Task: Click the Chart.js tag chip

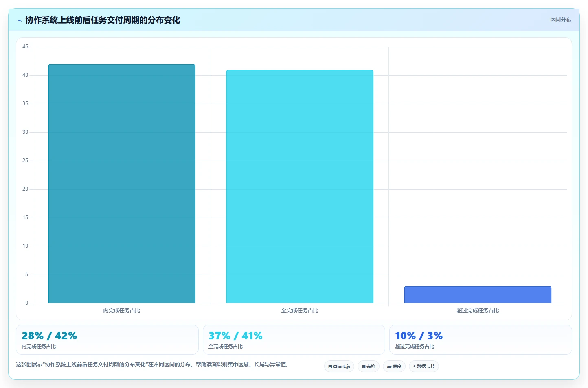Action: 339,366
